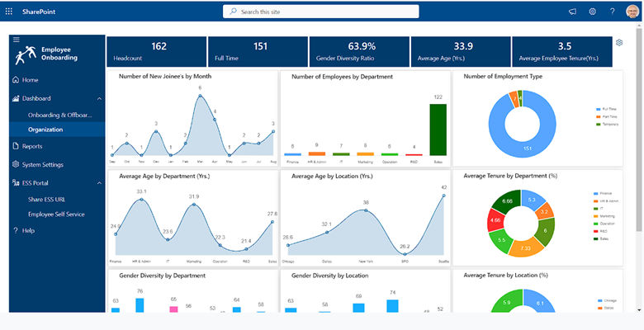Collapse the ESS Portal menu chevron
The image size is (644, 330).
click(x=99, y=182)
